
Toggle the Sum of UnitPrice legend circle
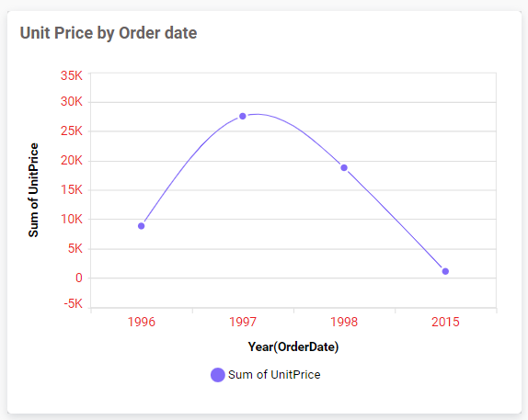point(217,375)
